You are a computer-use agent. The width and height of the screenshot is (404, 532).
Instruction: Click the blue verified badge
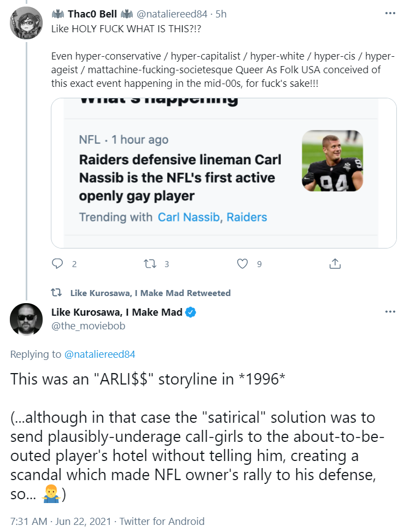(191, 312)
